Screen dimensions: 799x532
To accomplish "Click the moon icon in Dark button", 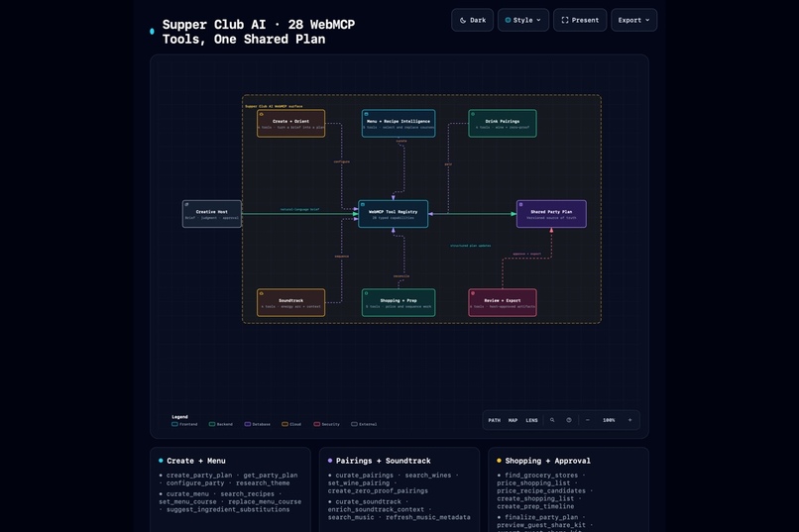I will click(x=463, y=21).
